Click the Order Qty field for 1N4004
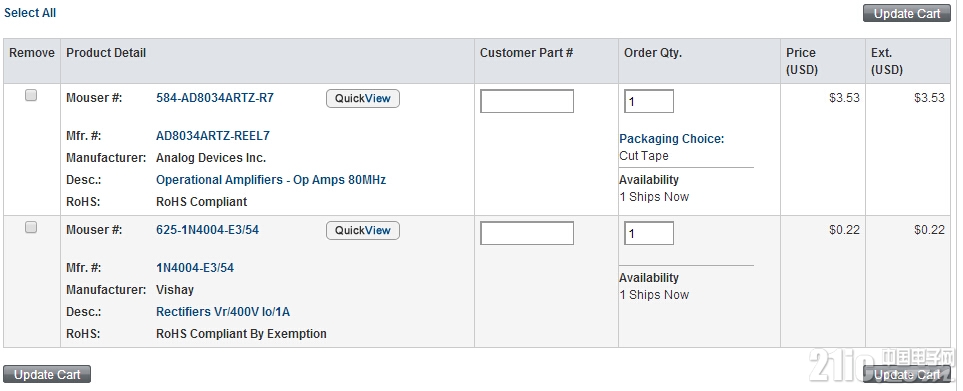The image size is (963, 391). tap(649, 233)
